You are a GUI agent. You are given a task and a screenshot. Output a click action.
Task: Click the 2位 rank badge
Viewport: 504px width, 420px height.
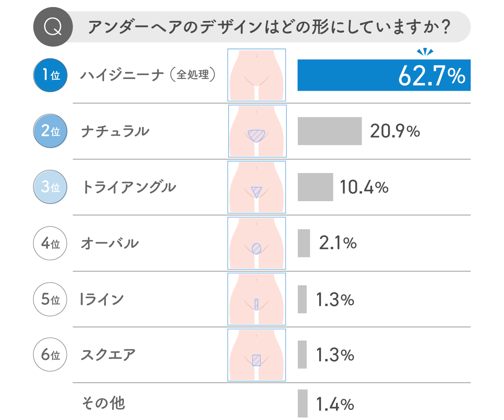tap(50, 131)
